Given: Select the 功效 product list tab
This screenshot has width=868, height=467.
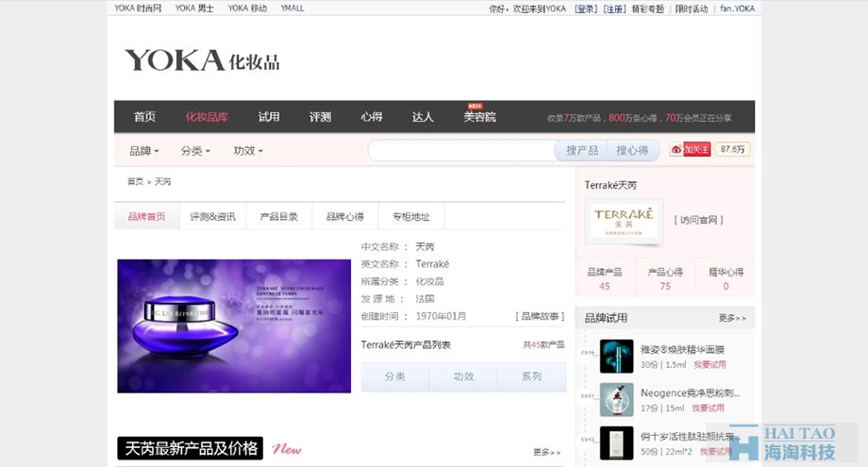Looking at the screenshot, I should [463, 376].
